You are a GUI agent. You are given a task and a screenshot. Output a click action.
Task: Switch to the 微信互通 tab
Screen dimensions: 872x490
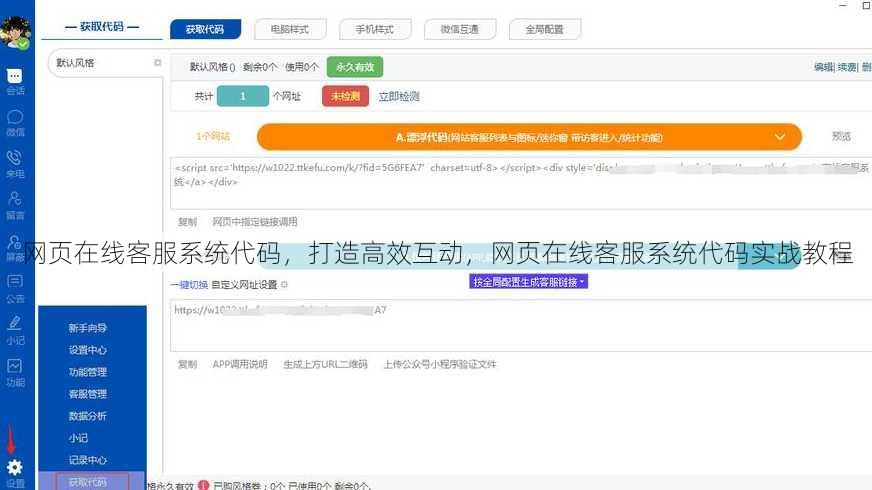click(x=460, y=29)
